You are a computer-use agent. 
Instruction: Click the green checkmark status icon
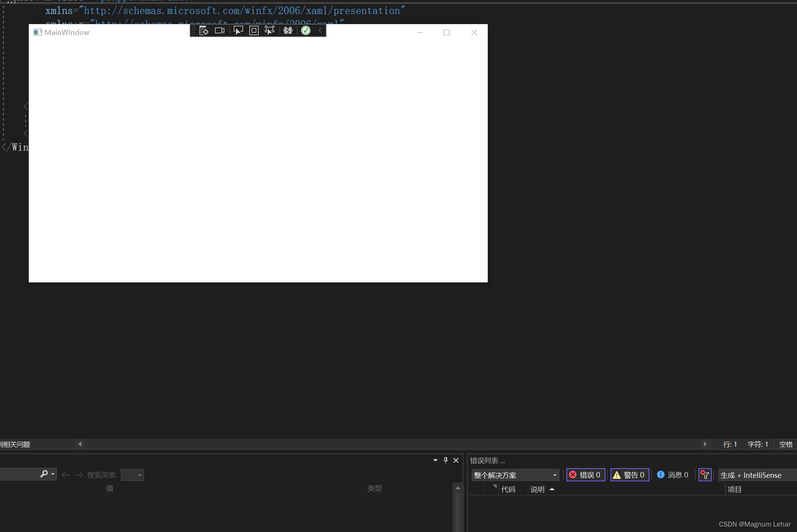point(306,31)
